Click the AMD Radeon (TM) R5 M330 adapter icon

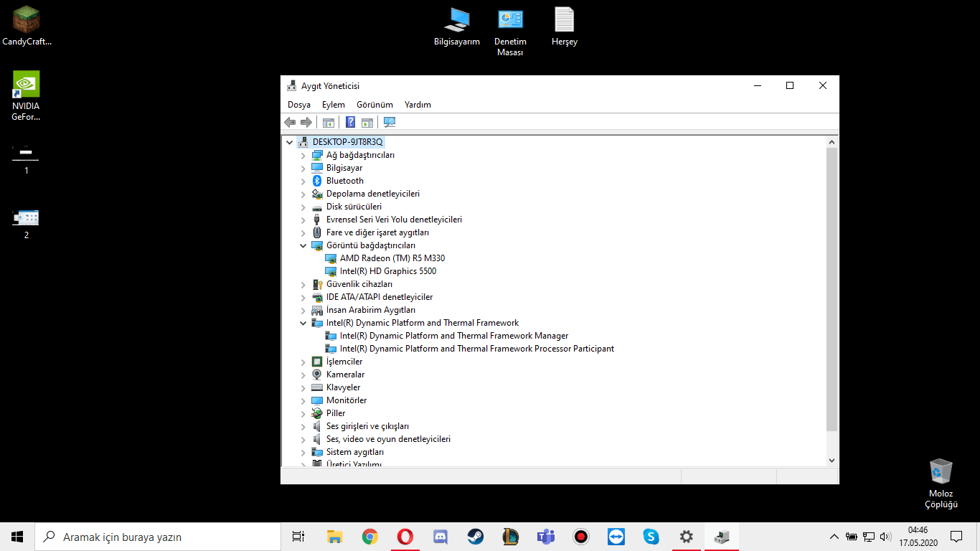(331, 258)
